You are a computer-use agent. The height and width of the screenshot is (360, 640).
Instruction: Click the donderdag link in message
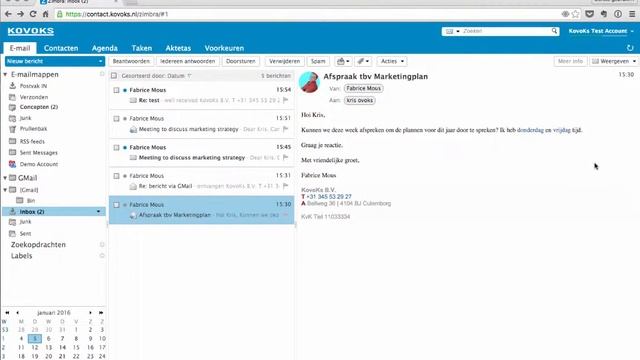(x=530, y=130)
